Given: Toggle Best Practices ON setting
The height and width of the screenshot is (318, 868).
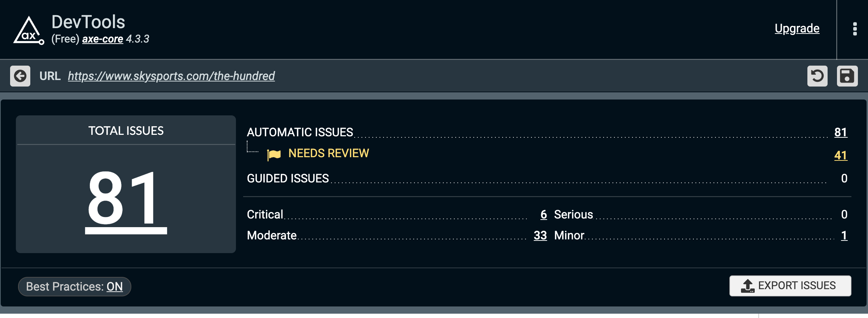Looking at the screenshot, I should click(75, 287).
